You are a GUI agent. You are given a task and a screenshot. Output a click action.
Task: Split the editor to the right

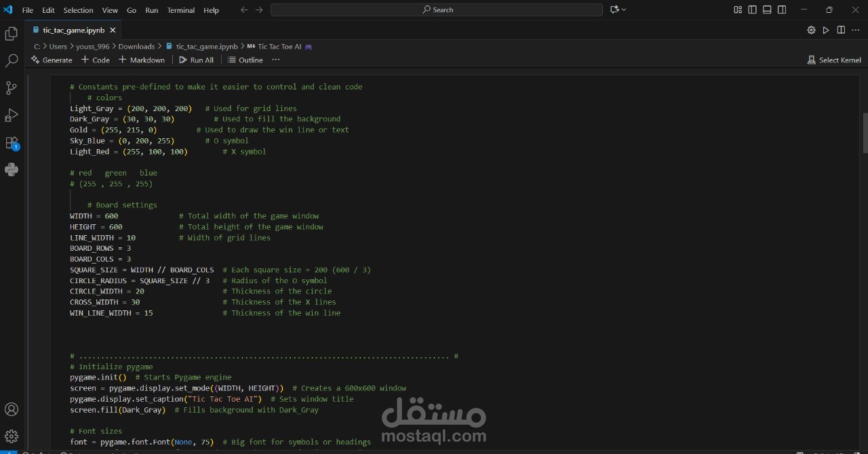coord(841,30)
